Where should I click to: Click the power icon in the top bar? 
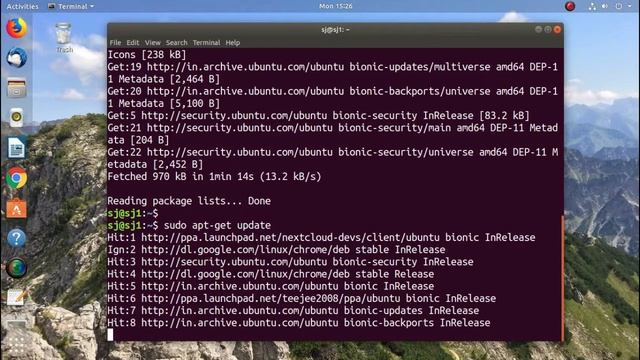point(619,6)
